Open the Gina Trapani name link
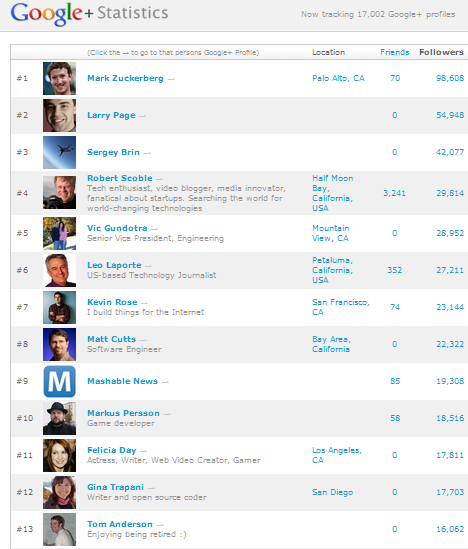 [x=116, y=487]
